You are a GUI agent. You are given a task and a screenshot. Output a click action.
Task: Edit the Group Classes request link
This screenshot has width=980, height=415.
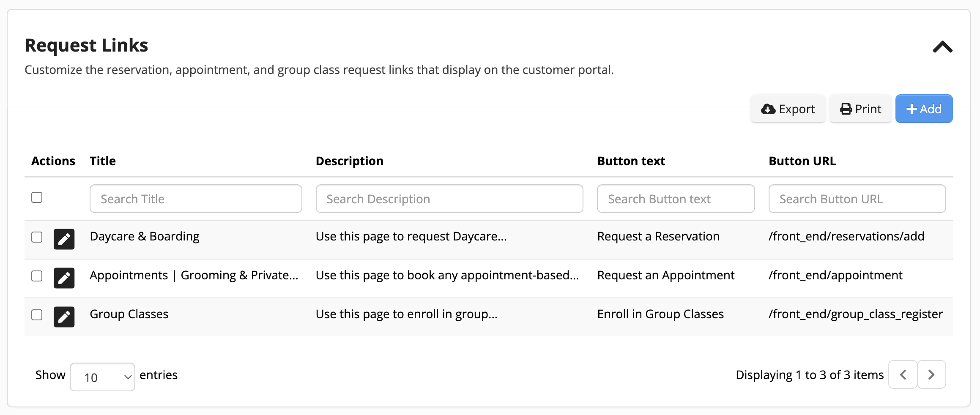pos(64,316)
